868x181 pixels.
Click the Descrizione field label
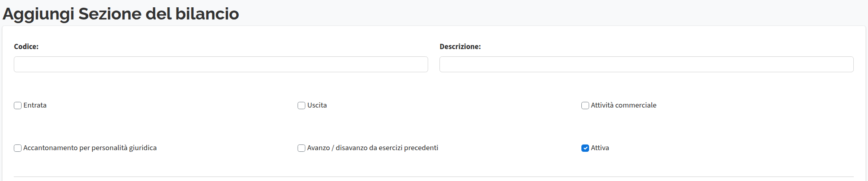tap(460, 47)
